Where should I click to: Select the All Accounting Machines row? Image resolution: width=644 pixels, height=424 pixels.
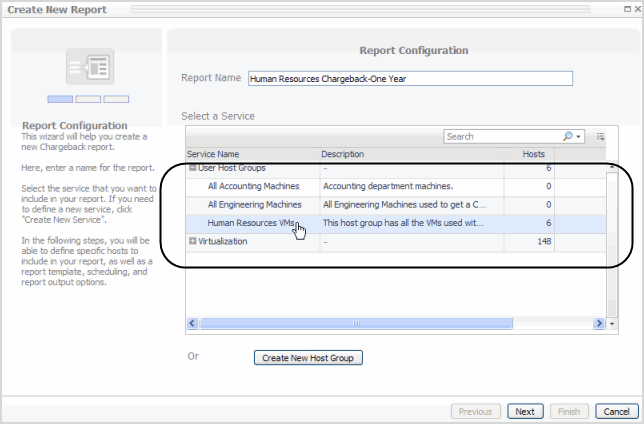[396, 186]
